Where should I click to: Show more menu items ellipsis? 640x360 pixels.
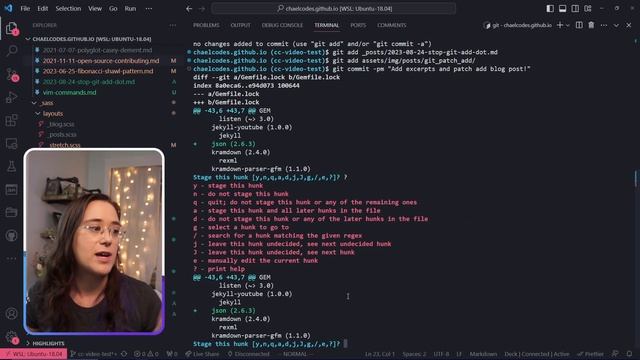tap(149, 8)
